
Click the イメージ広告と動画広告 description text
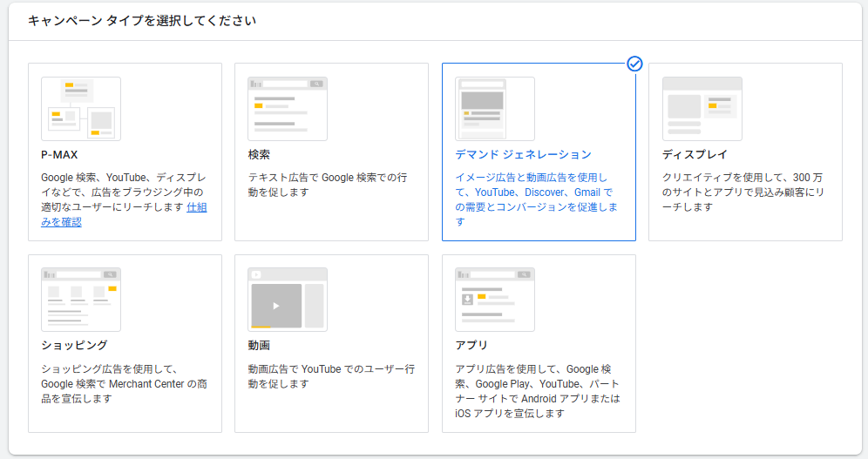[537, 199]
